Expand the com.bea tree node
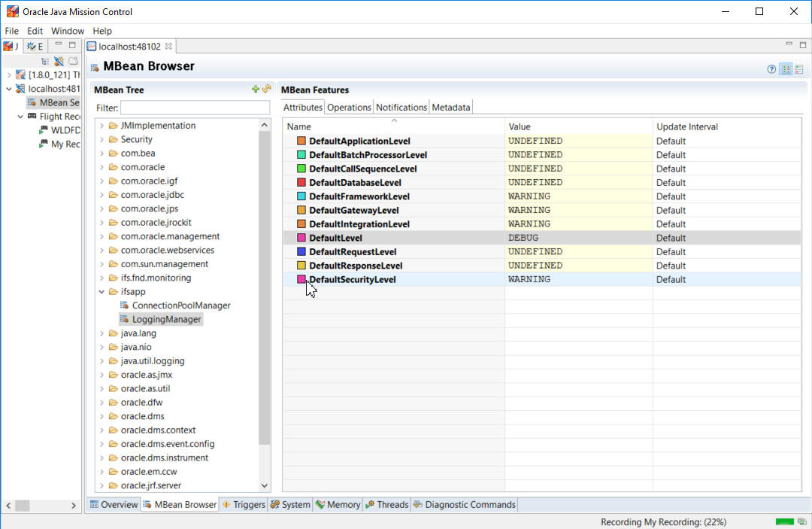Screen dimensions: 812x529 [x=102, y=154]
